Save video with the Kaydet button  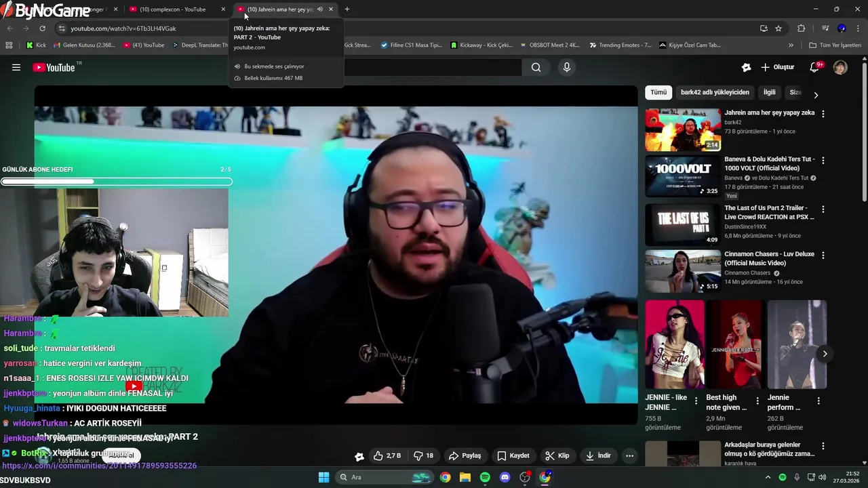pos(513,455)
